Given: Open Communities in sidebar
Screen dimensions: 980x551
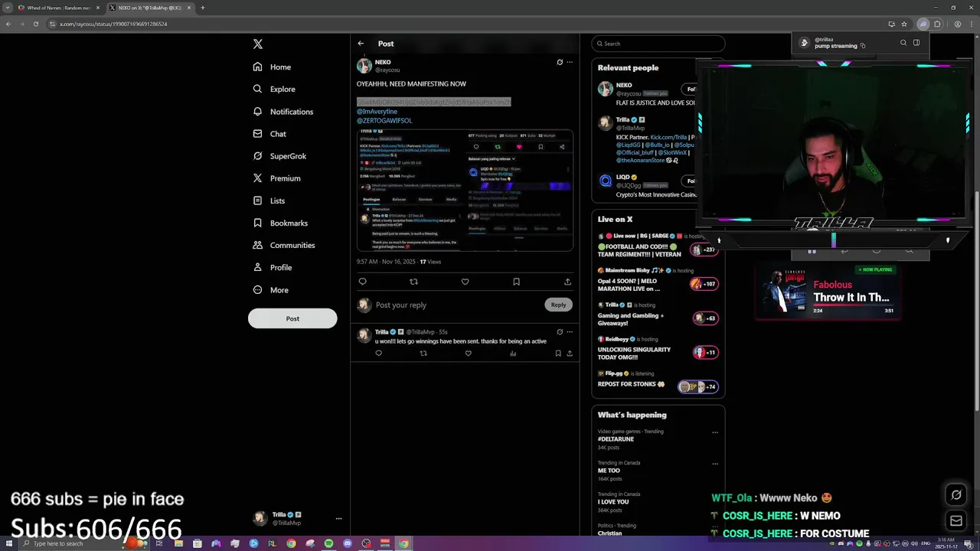Looking at the screenshot, I should [x=283, y=245].
